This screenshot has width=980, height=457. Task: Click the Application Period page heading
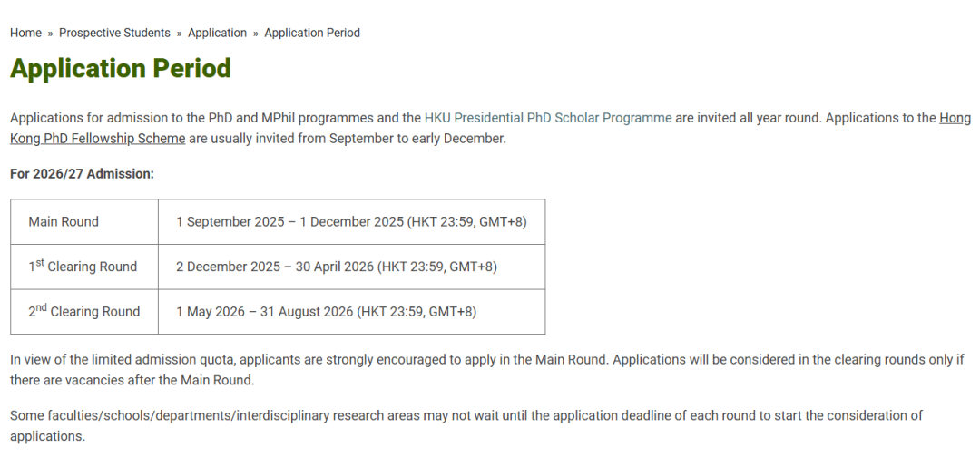[121, 69]
